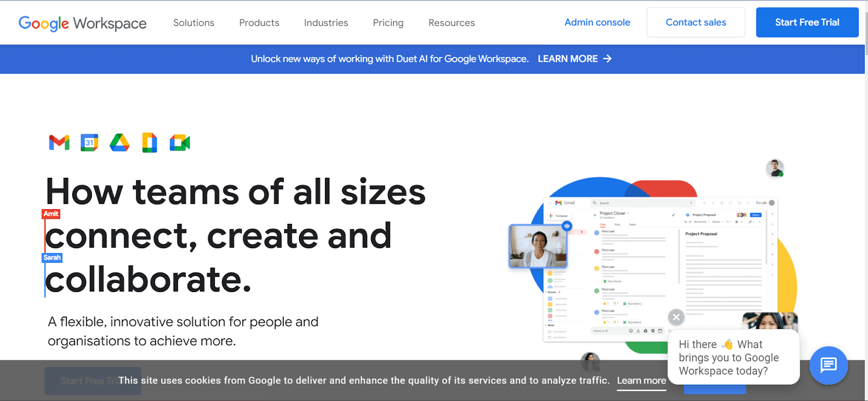Image resolution: width=868 pixels, height=401 pixels.
Task: Open the chat widget bubble icon
Action: pyautogui.click(x=828, y=365)
